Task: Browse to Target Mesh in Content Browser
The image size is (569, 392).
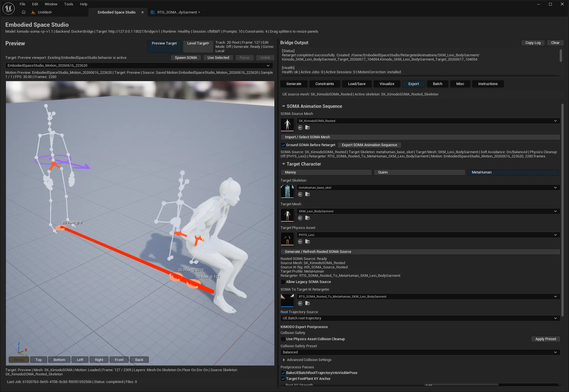Action: tap(308, 218)
